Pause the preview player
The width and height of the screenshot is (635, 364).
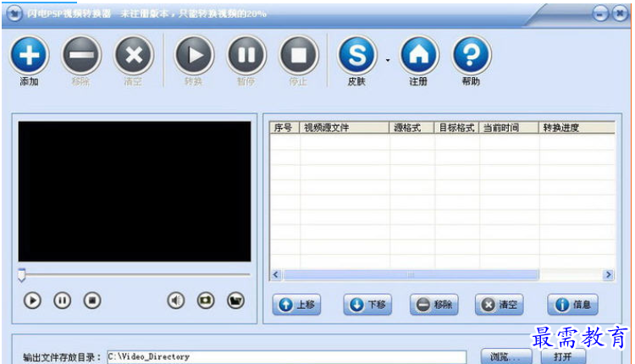click(x=63, y=301)
